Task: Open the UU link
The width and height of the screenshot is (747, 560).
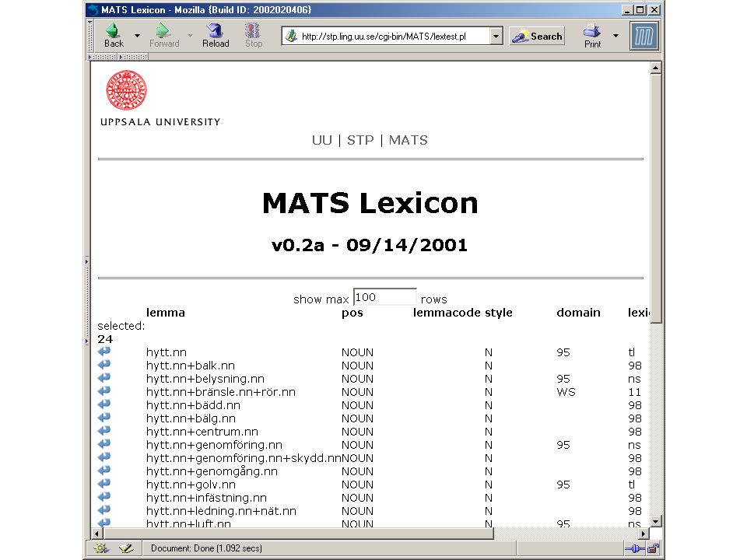Action: (x=321, y=140)
